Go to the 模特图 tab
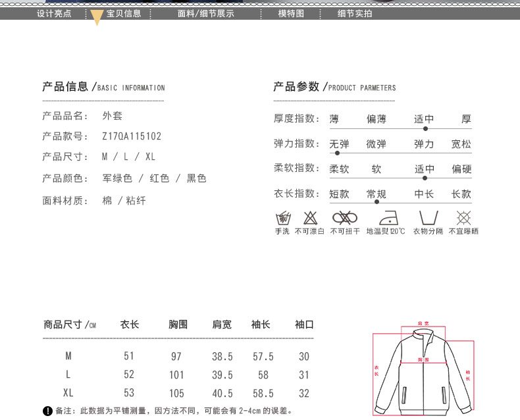The height and width of the screenshot is (420, 520). click(x=291, y=13)
